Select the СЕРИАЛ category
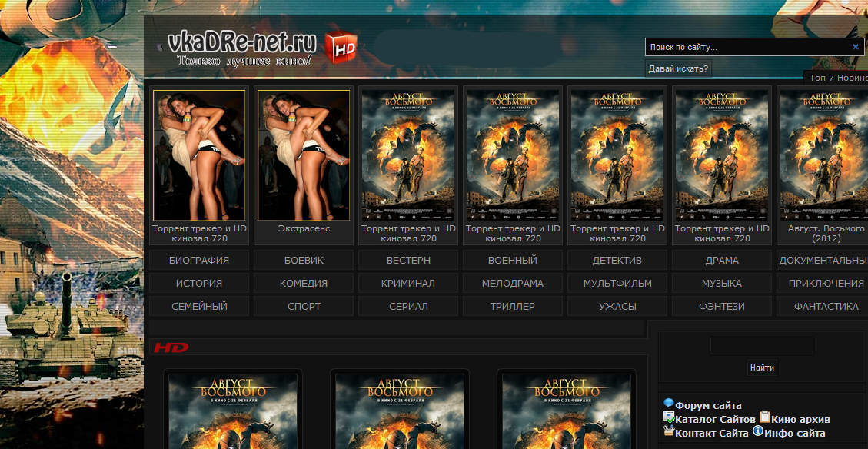The image size is (868, 449). pyautogui.click(x=408, y=307)
